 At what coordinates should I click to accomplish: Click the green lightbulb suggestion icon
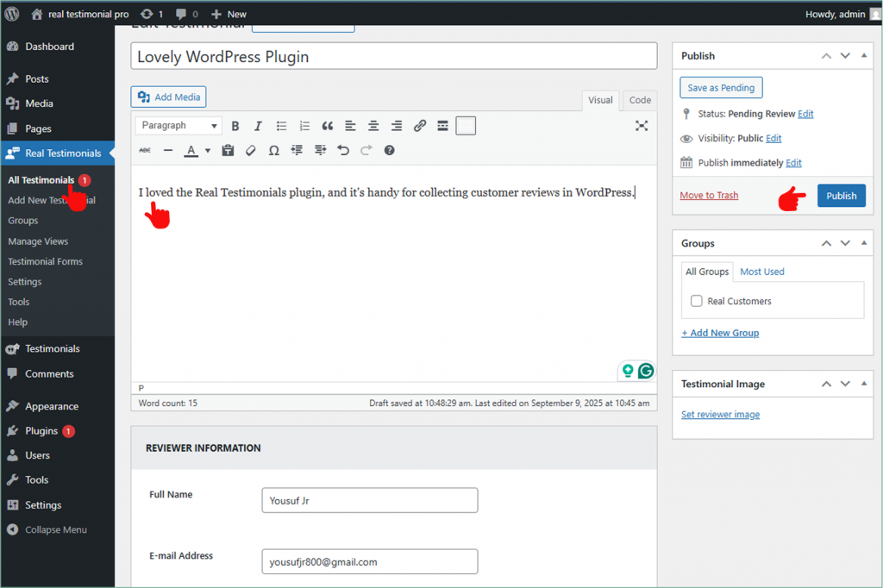point(628,371)
